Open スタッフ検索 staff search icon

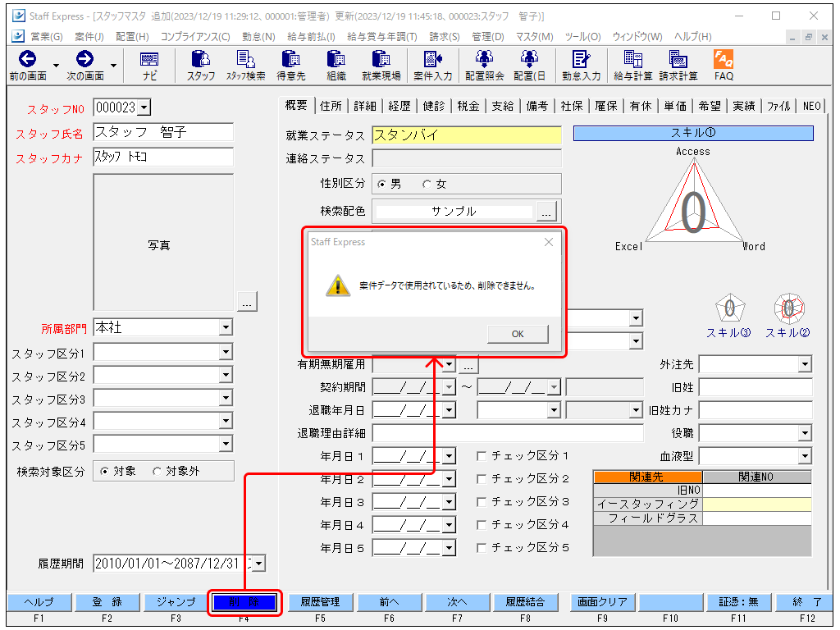[245, 66]
